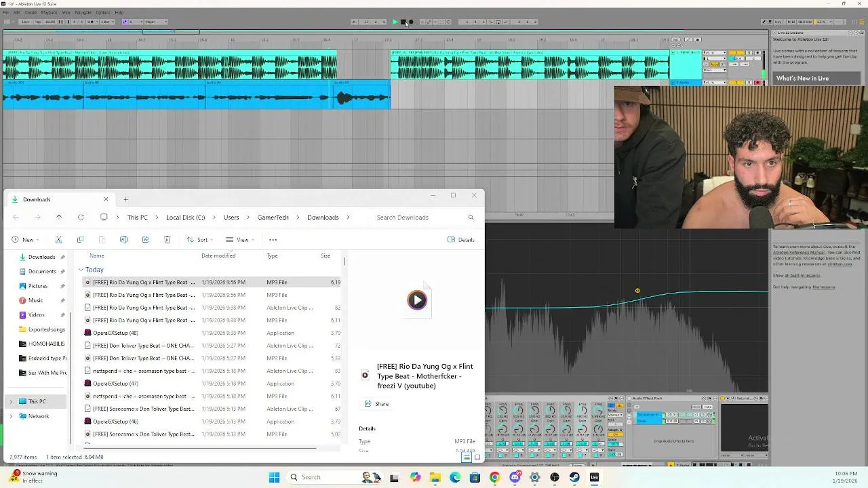The width and height of the screenshot is (868, 488).
Task: Arm the Ableton arrangement record button
Action: (x=411, y=22)
